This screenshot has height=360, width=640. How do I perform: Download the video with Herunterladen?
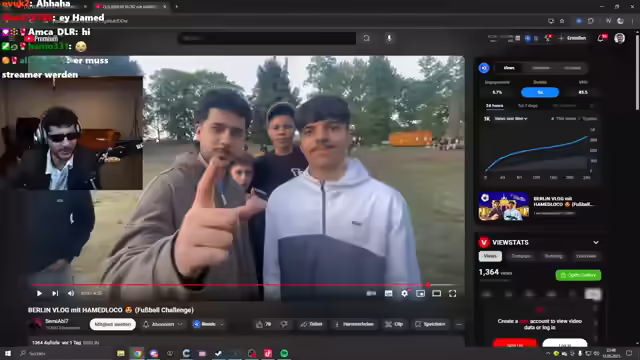point(354,324)
